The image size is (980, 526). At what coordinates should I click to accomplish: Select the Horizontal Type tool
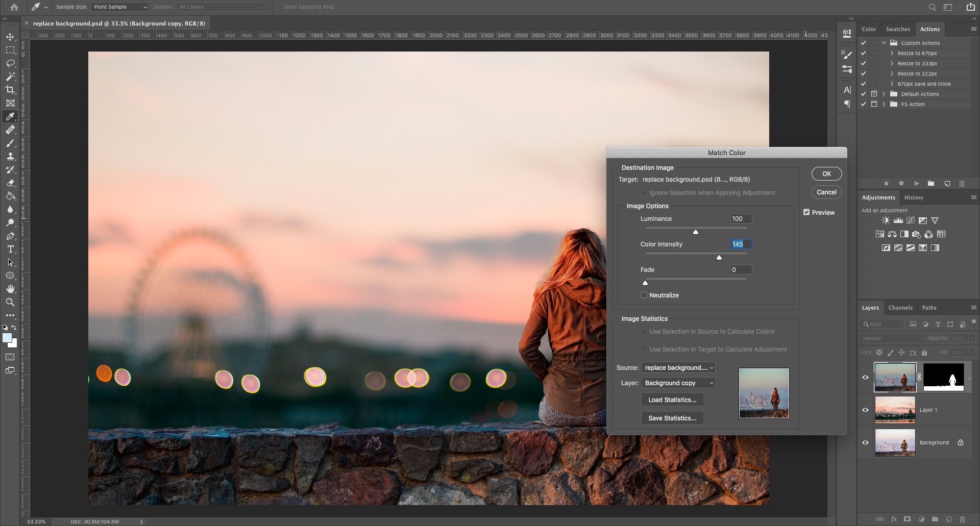(x=10, y=249)
